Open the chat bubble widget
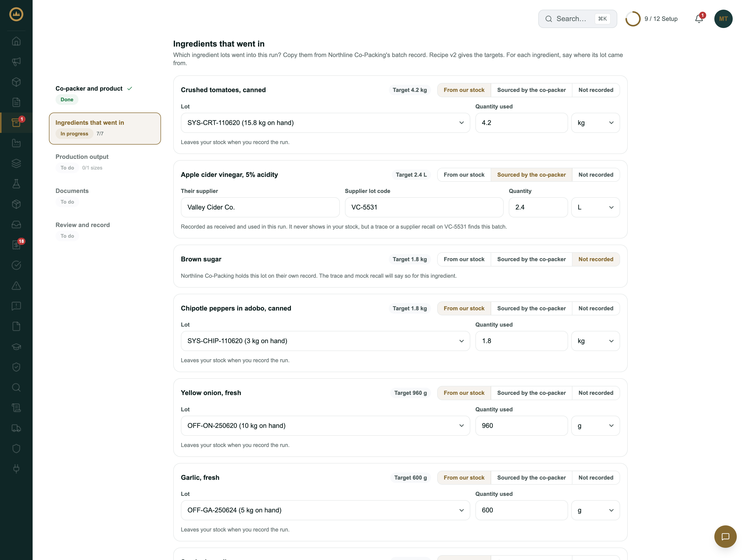The image size is (749, 560). tap(725, 536)
